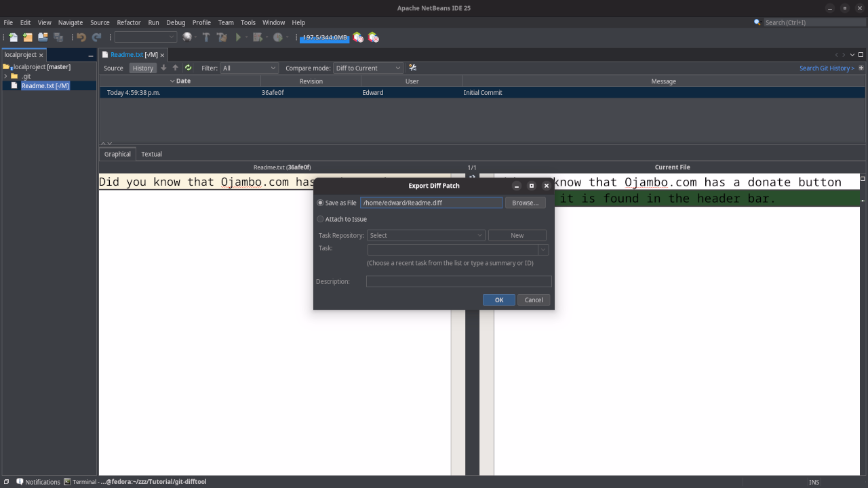Click the Save All toolbar icon

pyautogui.click(x=58, y=37)
